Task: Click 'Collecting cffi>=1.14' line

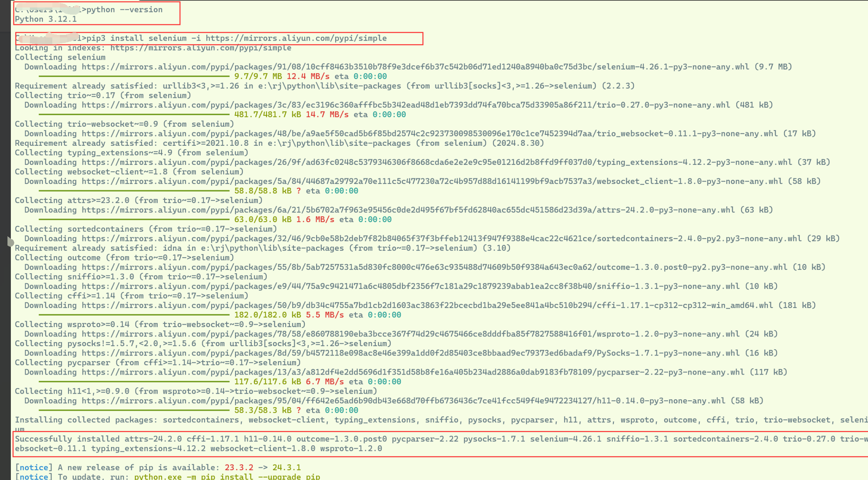Action: [132, 296]
